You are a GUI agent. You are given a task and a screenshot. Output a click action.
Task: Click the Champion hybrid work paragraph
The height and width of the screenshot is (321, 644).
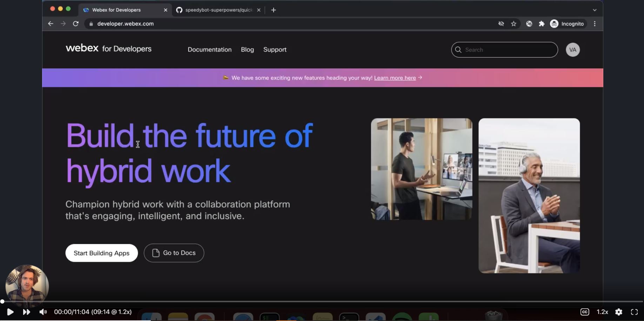coord(177,210)
